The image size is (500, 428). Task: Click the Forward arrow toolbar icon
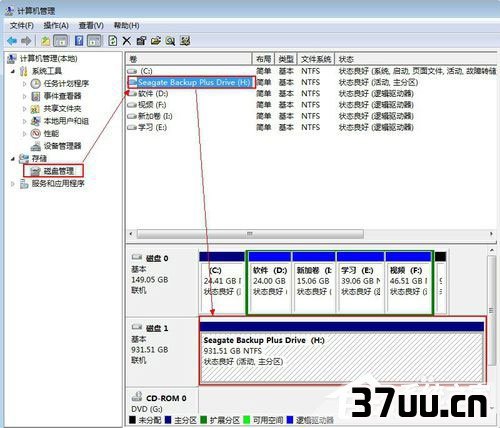point(26,41)
